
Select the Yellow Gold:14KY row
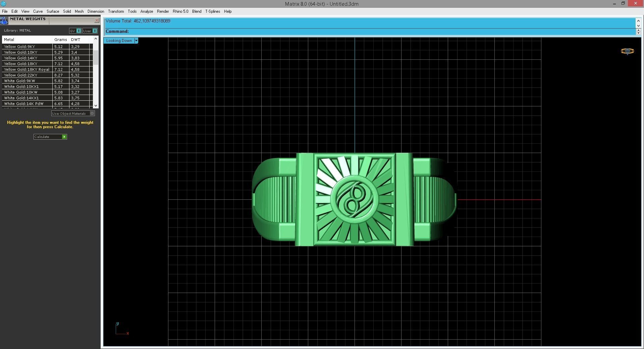click(47, 58)
